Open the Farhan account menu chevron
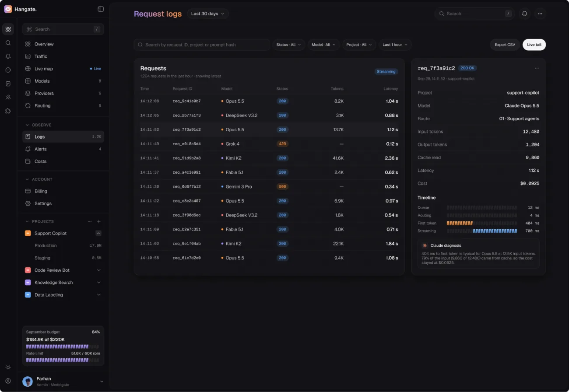 coord(102,381)
